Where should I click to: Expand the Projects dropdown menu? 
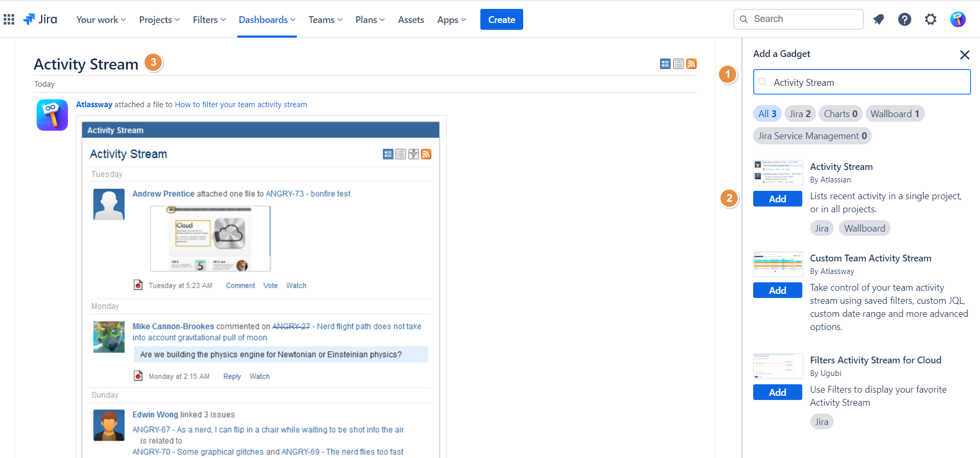point(159,19)
